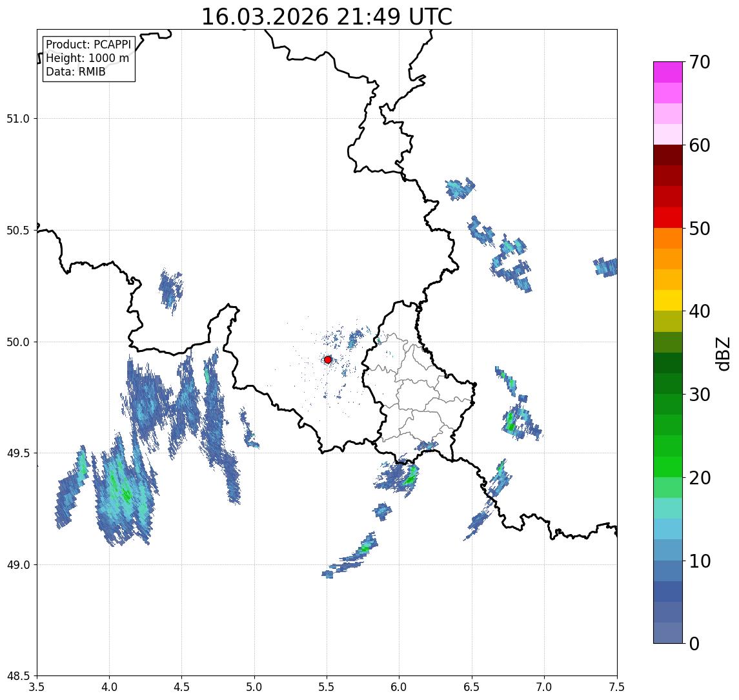
Task: Click the longitude tick label '4.0'
Action: 109,687
